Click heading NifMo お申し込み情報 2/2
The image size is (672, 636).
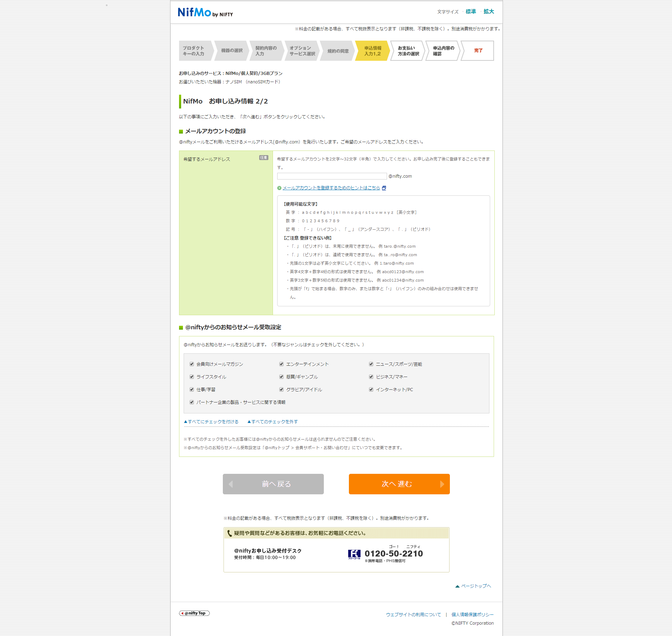click(x=225, y=101)
